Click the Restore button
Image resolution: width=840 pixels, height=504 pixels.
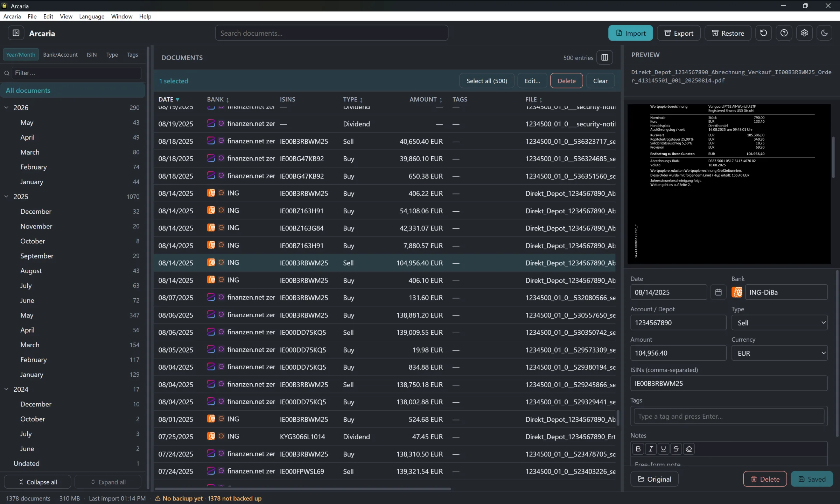[728, 33]
